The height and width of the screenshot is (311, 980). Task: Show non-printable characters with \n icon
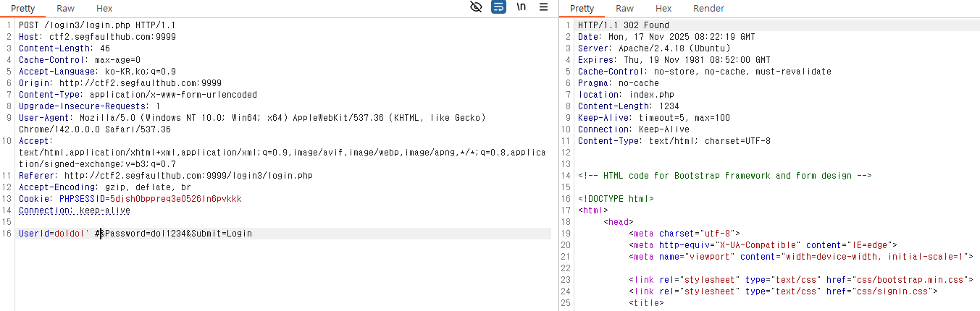[x=522, y=7]
